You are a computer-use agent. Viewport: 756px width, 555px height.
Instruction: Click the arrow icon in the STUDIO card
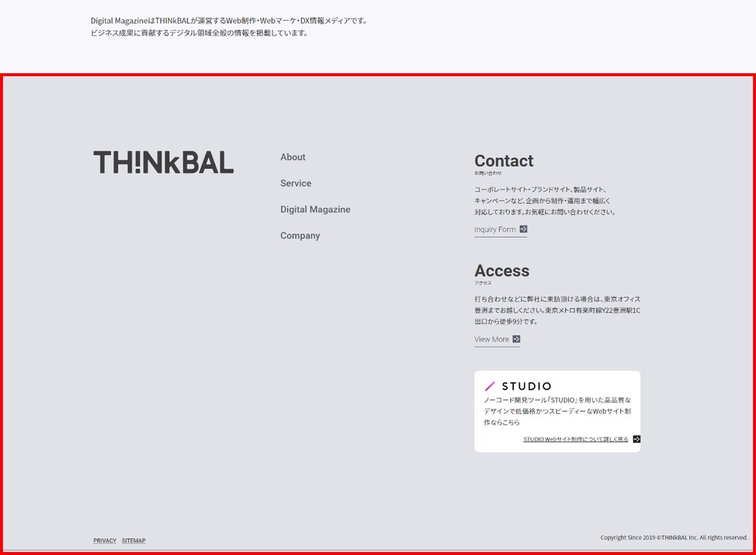tap(636, 439)
